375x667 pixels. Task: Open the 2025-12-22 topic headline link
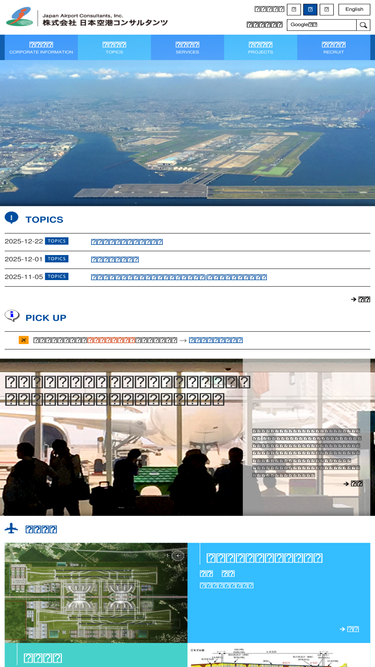pyautogui.click(x=127, y=242)
